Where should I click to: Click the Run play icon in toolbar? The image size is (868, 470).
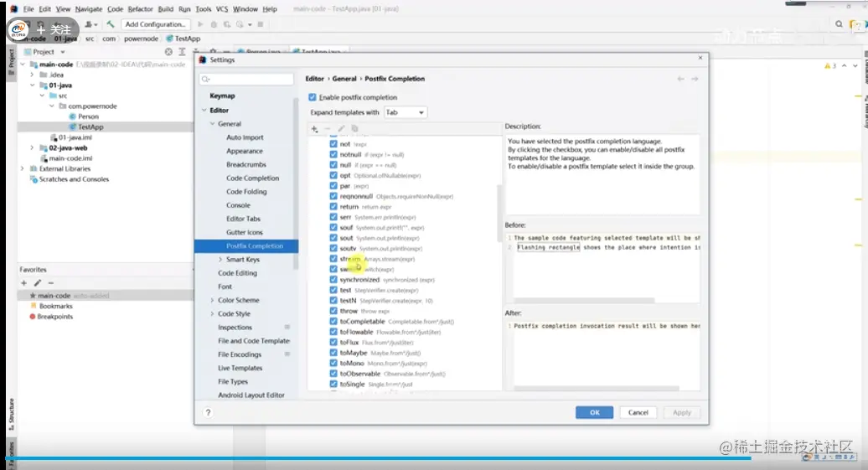200,24
